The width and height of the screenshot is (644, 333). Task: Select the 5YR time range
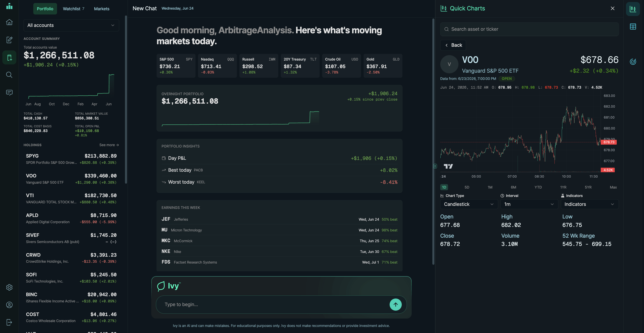point(588,187)
